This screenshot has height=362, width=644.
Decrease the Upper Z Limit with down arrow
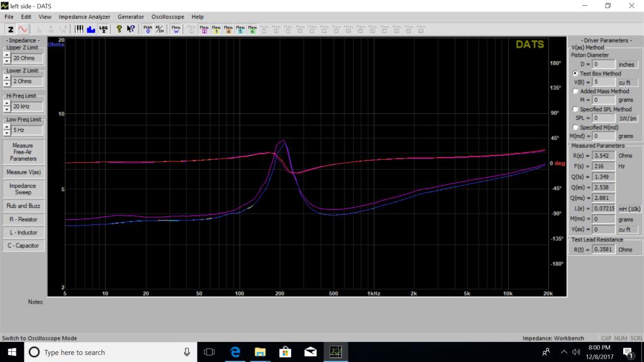[6, 61]
